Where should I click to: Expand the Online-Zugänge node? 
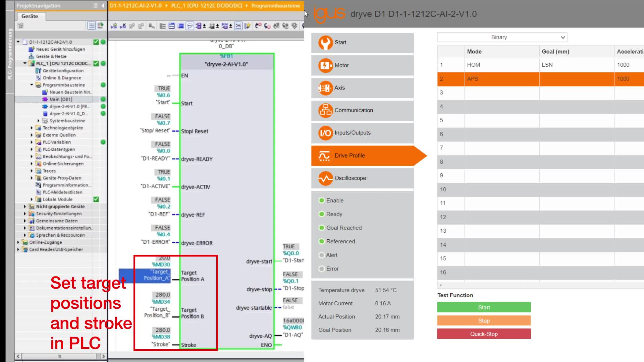pos(18,242)
